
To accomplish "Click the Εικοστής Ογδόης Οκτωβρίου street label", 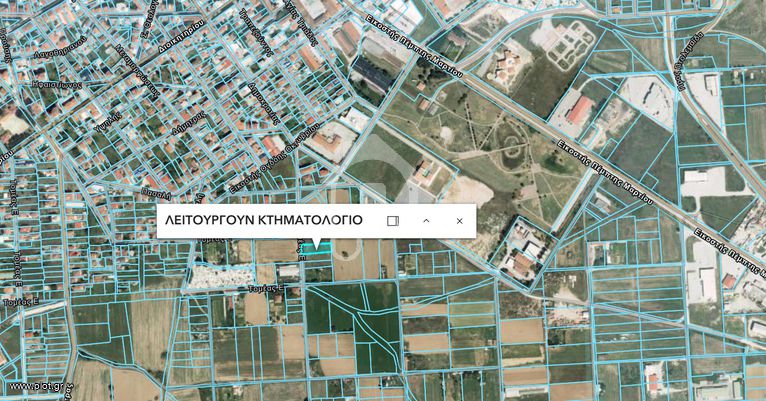I will tap(275, 158).
